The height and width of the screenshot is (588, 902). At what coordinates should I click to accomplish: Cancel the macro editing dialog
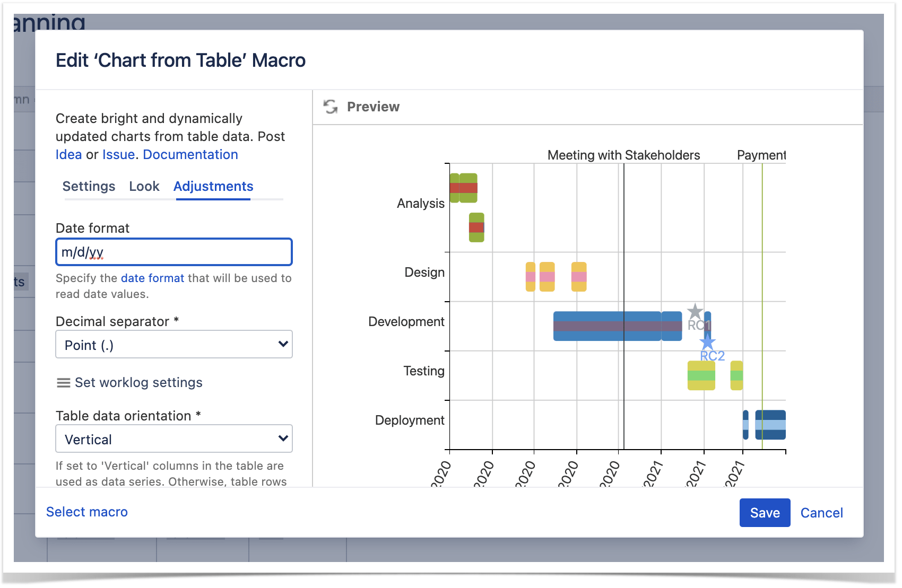point(821,513)
